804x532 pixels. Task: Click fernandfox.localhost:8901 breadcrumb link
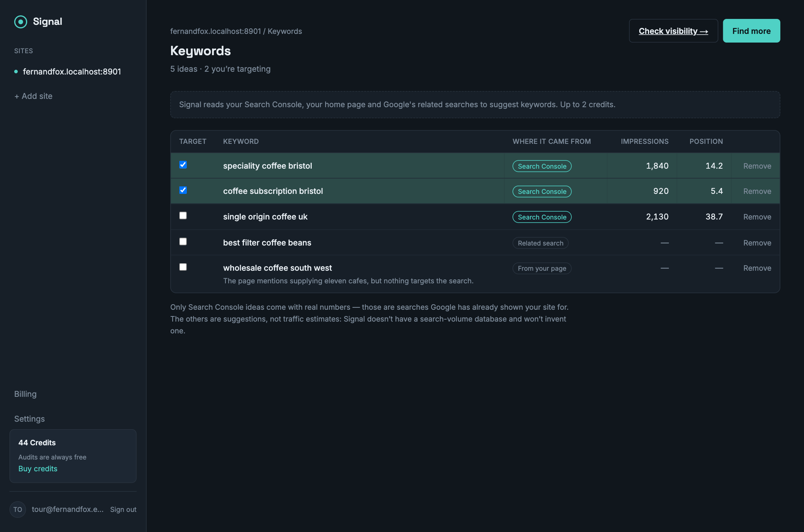coord(216,31)
